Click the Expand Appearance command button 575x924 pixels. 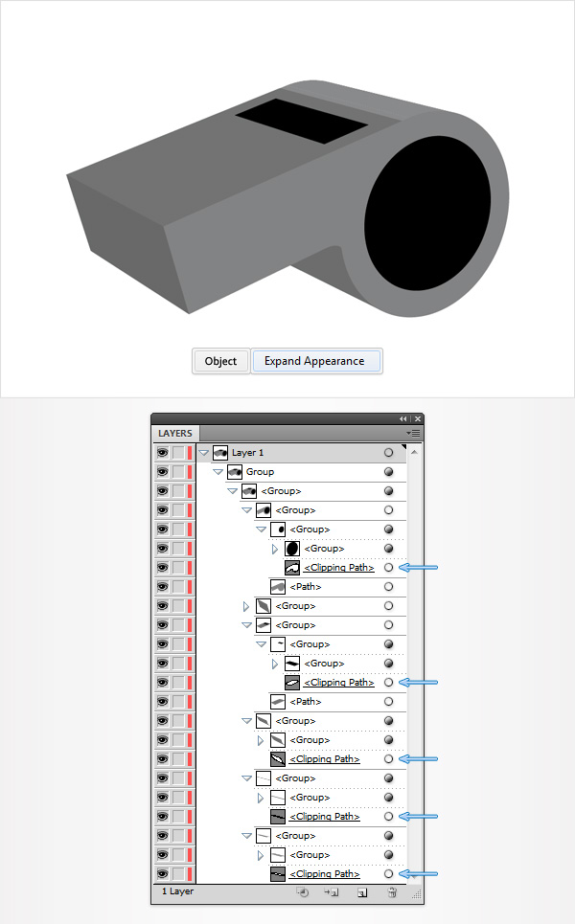point(316,361)
